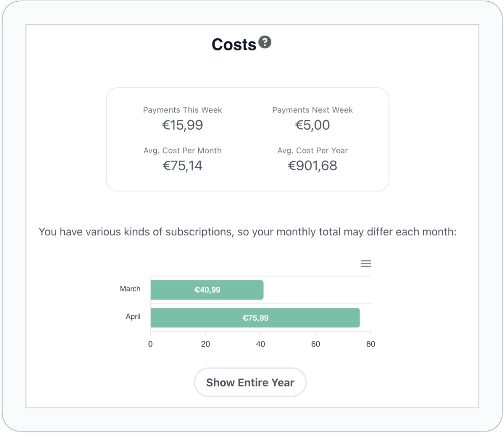Image resolution: width=504 pixels, height=433 pixels.
Task: Click the help question mark beside Costs
Action: click(x=265, y=42)
